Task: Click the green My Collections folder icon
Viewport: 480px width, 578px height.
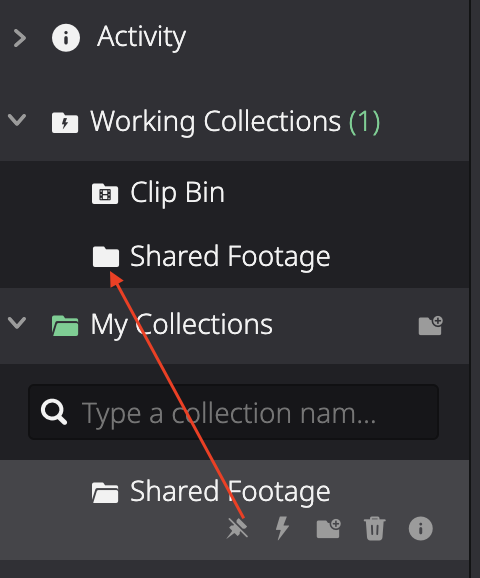Action: (65, 325)
